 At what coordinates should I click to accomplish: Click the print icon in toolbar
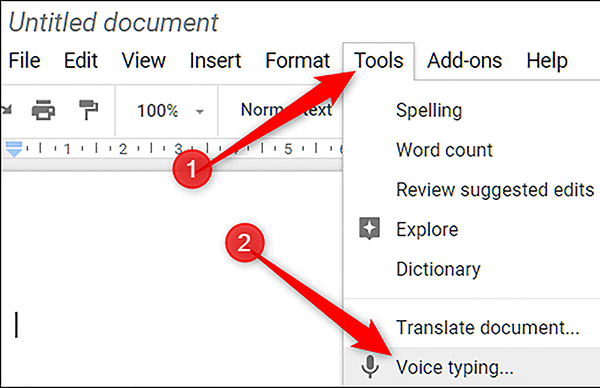pyautogui.click(x=43, y=110)
